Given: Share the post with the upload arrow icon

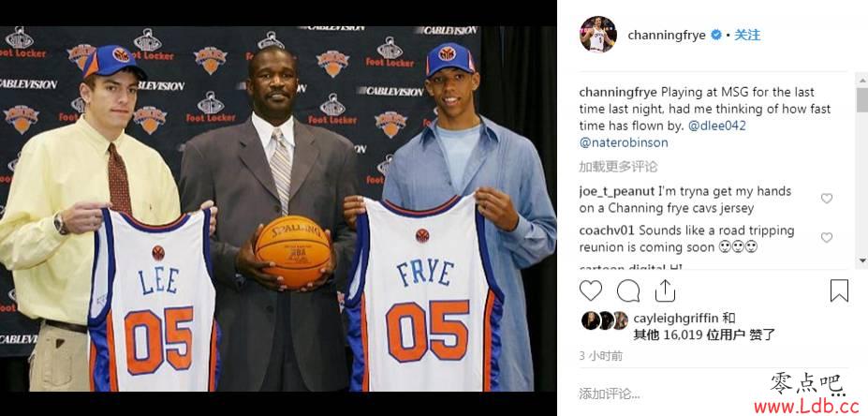Looking at the screenshot, I should click(x=665, y=290).
